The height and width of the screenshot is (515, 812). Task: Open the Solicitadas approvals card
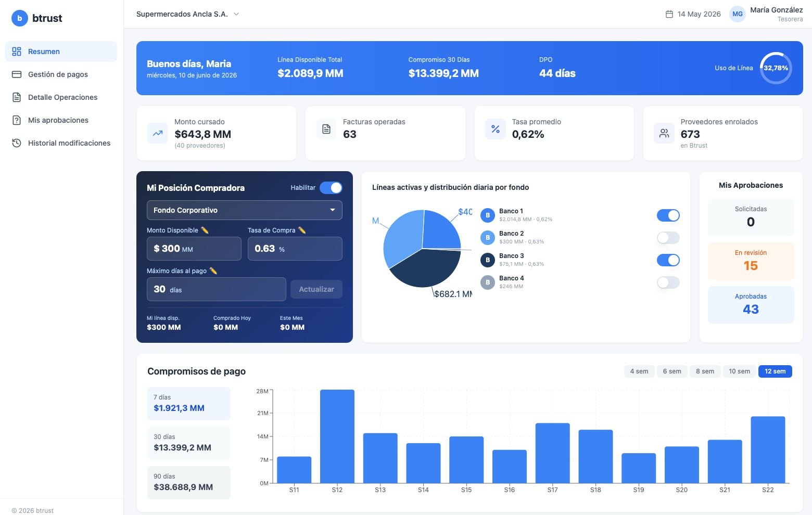tap(751, 217)
